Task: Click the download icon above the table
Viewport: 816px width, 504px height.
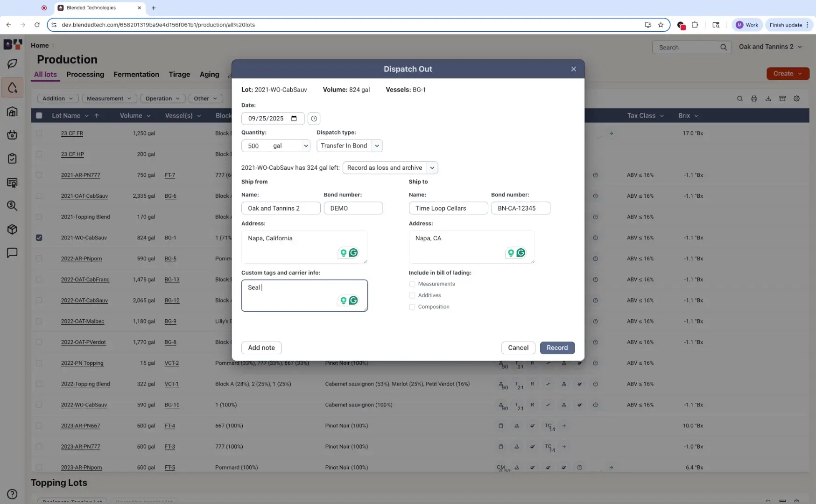Action: coord(768,98)
